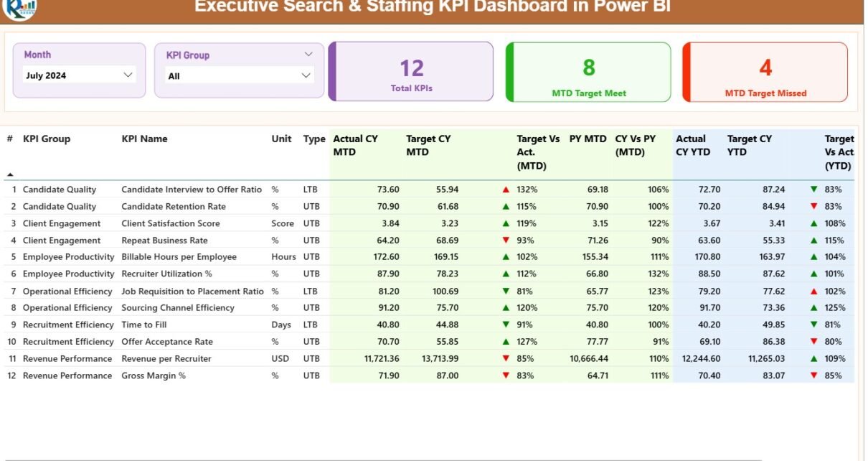Sort by the KPI Name column header

[x=144, y=139]
